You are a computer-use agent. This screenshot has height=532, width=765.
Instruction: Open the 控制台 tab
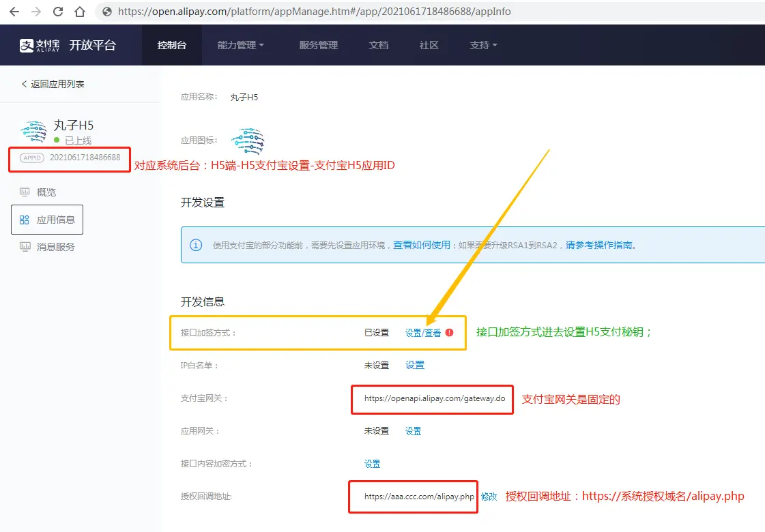[171, 45]
